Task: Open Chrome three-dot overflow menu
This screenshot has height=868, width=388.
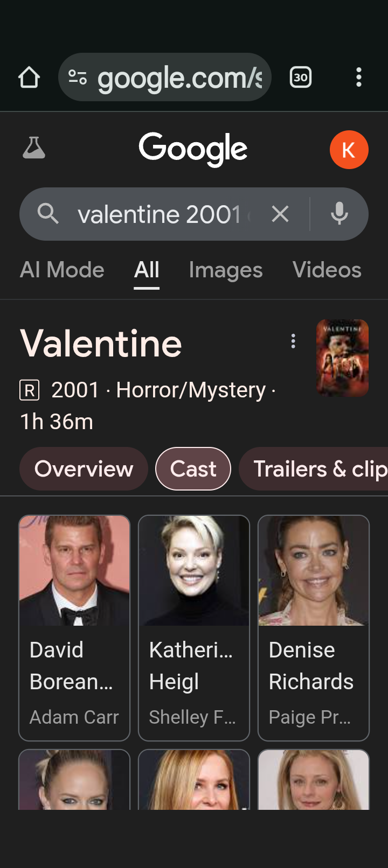Action: [x=359, y=78]
